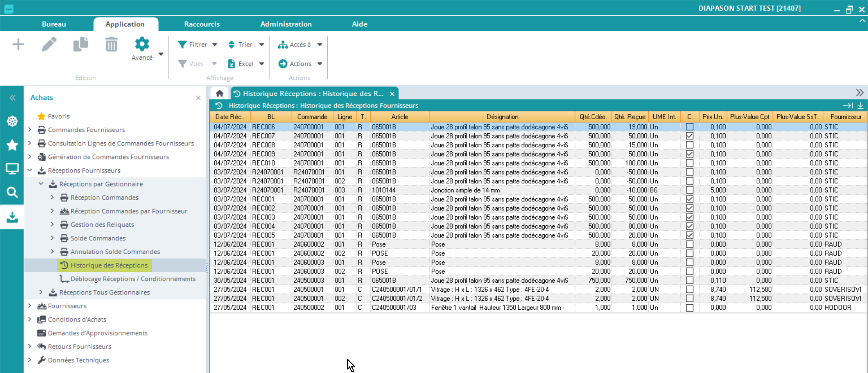Open the Raccourcis ribbon tab
The height and width of the screenshot is (373, 868).
[x=202, y=24]
